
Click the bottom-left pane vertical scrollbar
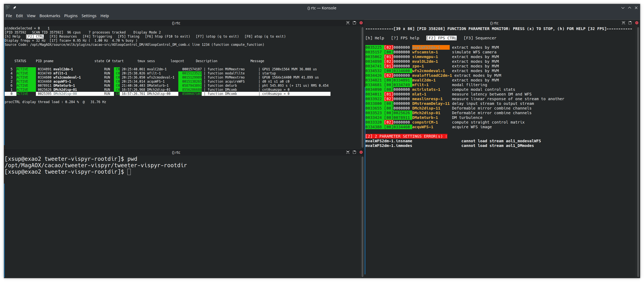pyautogui.click(x=362, y=216)
